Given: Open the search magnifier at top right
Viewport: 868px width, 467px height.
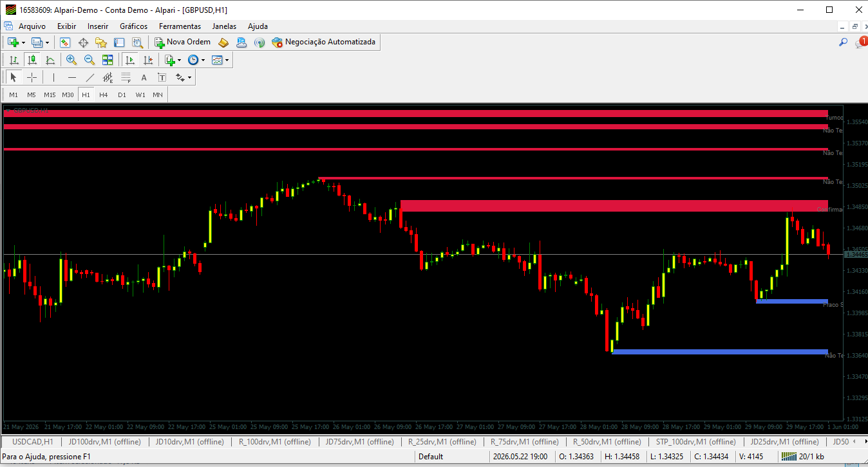Looking at the screenshot, I should 843,42.
